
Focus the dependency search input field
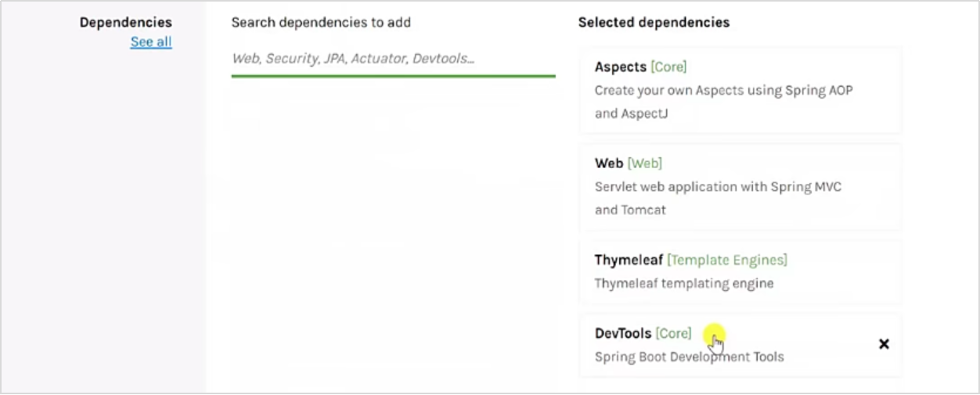[x=393, y=59]
